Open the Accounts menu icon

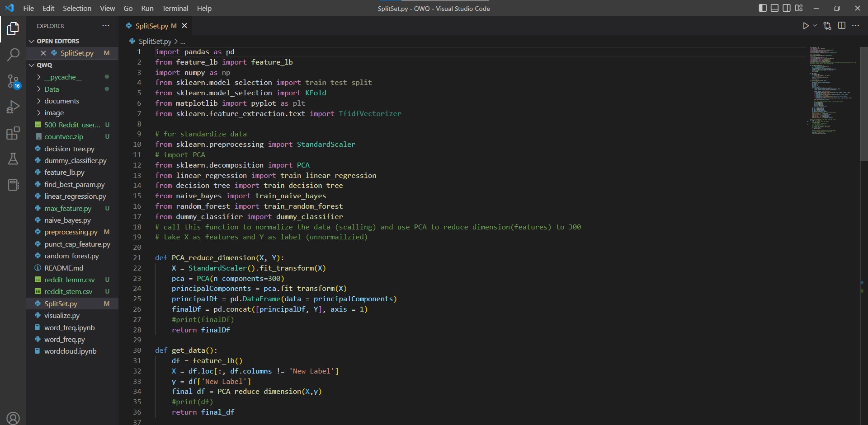(x=13, y=418)
